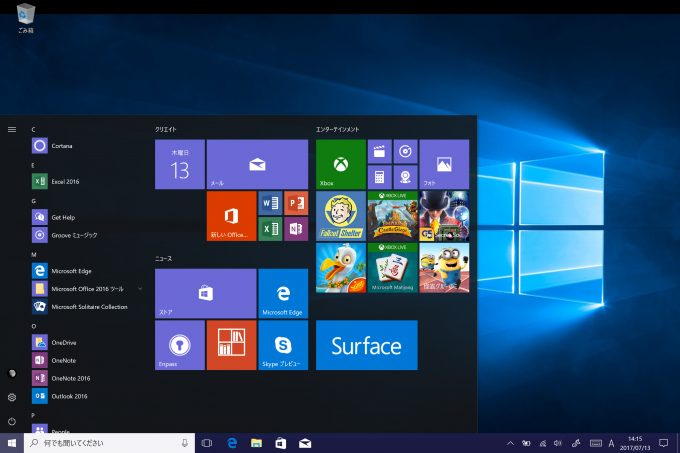680x453 pixels.
Task: Open the Surface tile
Action: (x=366, y=345)
